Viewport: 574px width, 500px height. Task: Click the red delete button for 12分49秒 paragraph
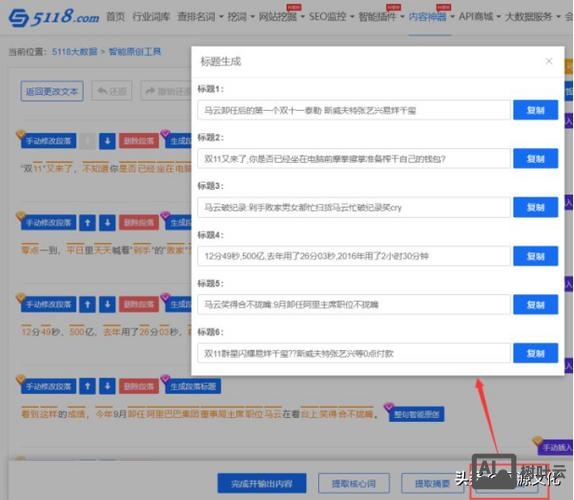(x=139, y=304)
